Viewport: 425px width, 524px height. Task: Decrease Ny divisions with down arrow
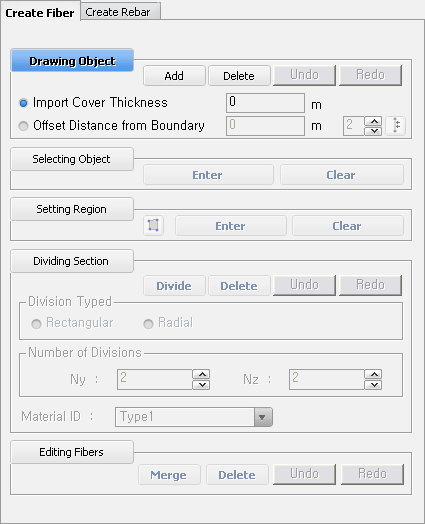click(201, 385)
